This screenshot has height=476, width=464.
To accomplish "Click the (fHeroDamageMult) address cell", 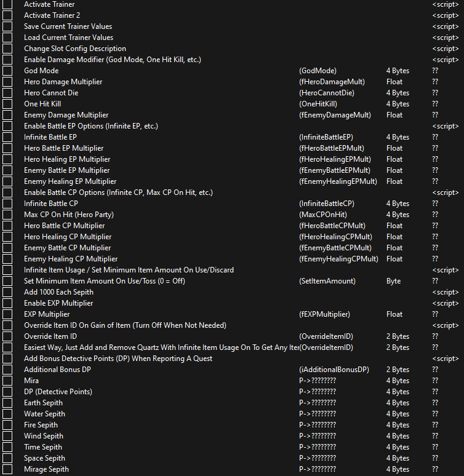I will pos(332,82).
